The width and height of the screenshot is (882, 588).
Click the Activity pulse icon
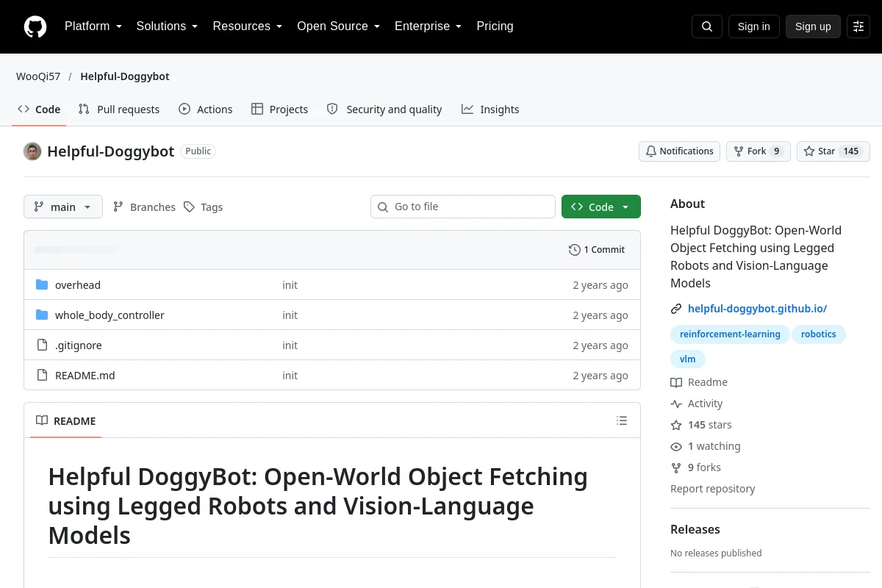pos(676,404)
